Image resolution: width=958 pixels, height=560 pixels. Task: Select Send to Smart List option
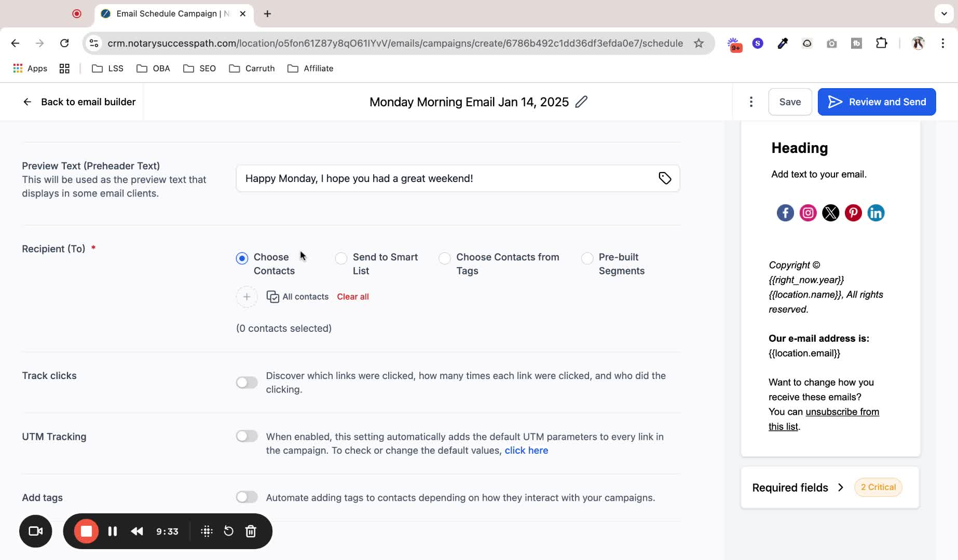[341, 258]
